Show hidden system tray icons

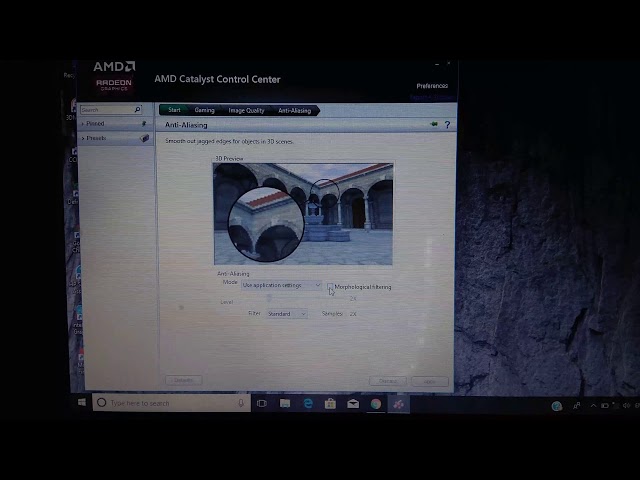coord(593,406)
